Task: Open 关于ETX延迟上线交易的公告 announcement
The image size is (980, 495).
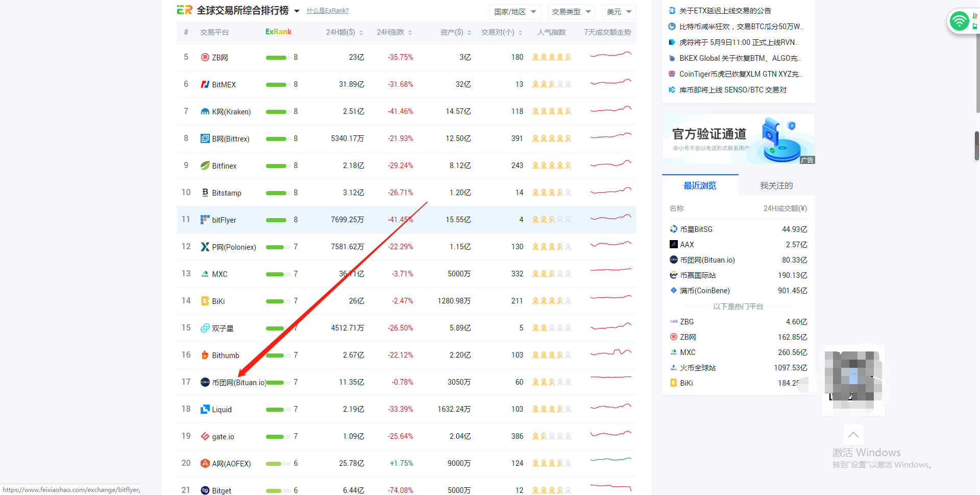Action: click(x=725, y=11)
